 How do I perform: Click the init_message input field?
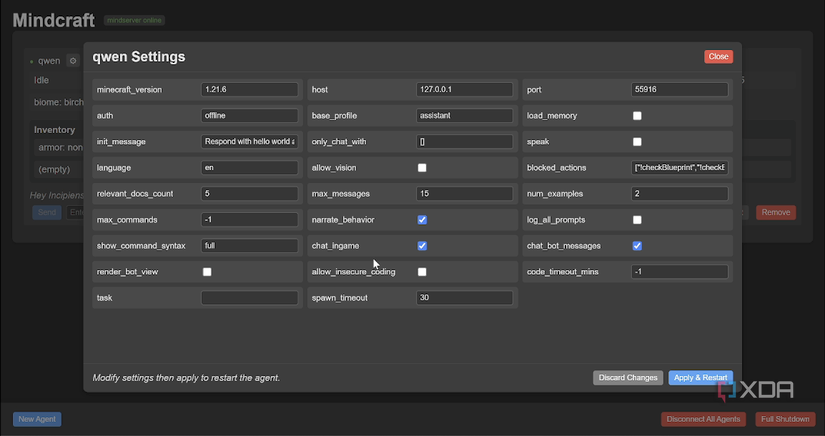pyautogui.click(x=249, y=141)
